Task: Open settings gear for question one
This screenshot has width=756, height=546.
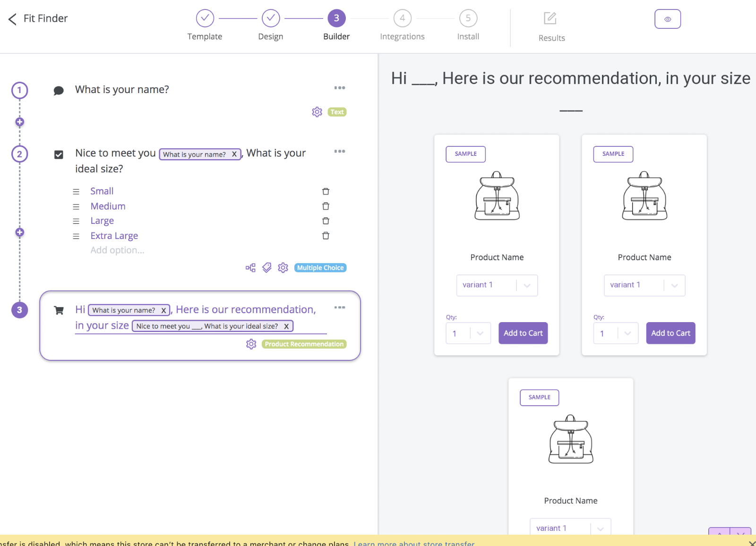Action: click(317, 112)
